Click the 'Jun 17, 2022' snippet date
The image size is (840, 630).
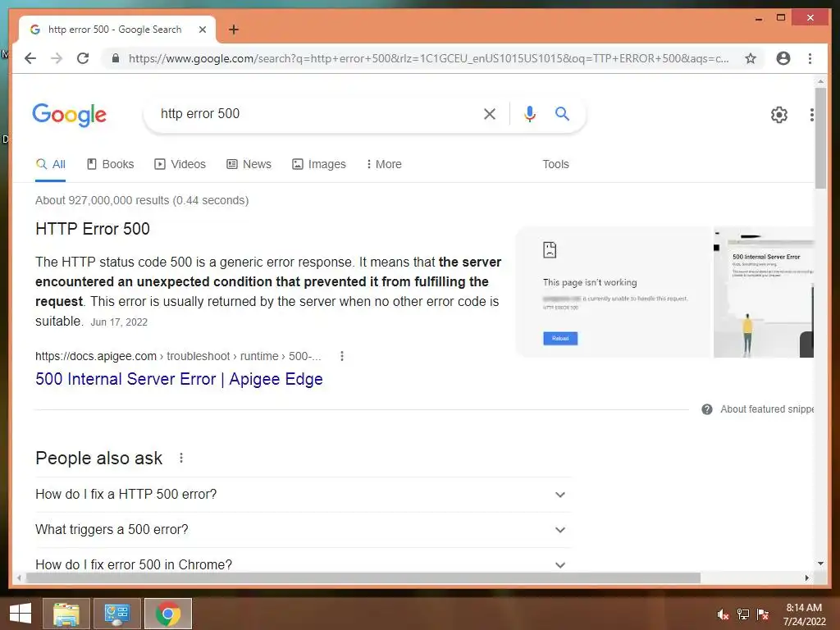tap(119, 322)
